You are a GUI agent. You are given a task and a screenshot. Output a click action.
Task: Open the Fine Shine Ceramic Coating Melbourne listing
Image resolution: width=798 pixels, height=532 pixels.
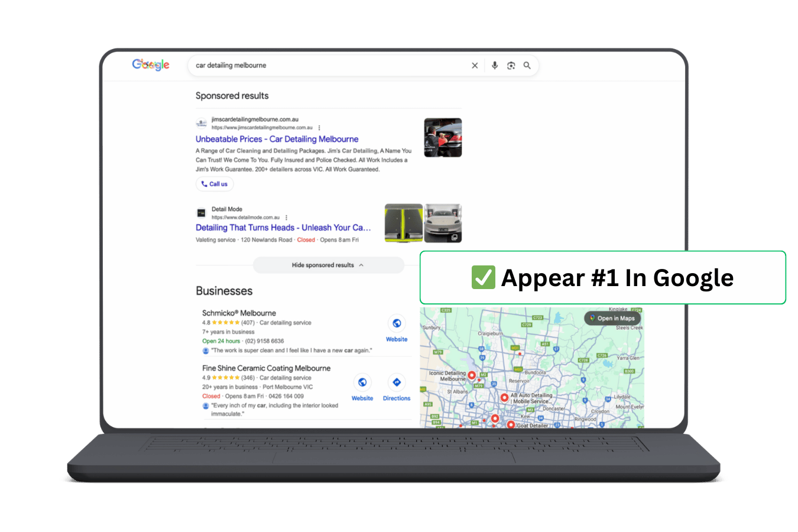(267, 368)
